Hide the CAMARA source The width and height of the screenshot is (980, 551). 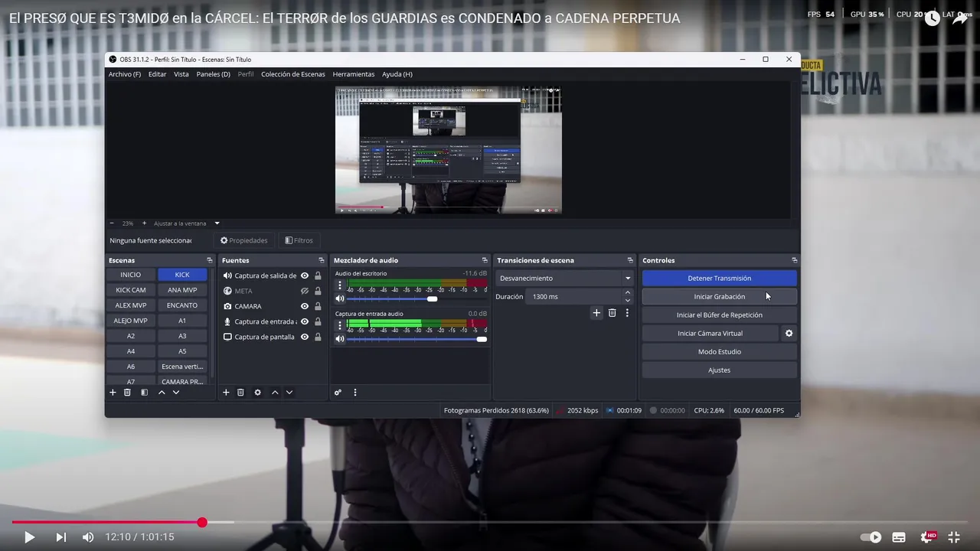click(305, 306)
